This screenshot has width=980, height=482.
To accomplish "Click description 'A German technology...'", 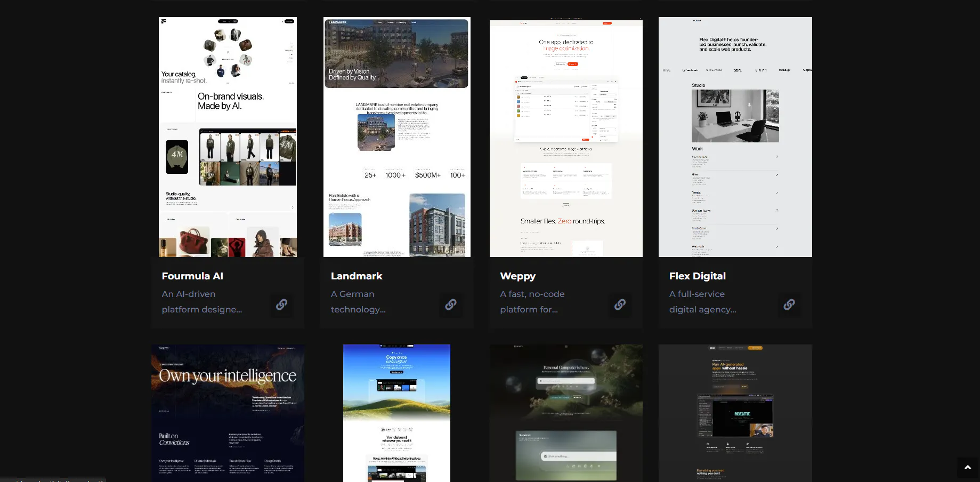I will 358,302.
